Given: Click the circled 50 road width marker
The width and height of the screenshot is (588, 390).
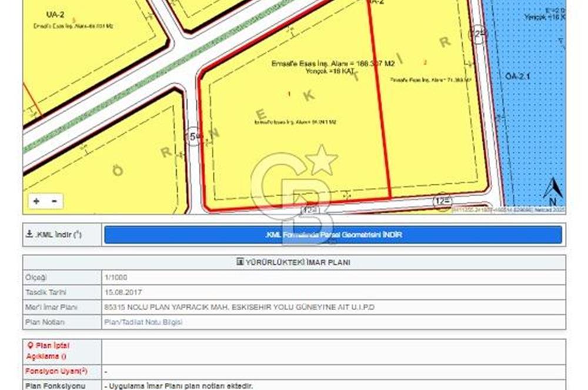Looking at the screenshot, I should click(194, 136).
